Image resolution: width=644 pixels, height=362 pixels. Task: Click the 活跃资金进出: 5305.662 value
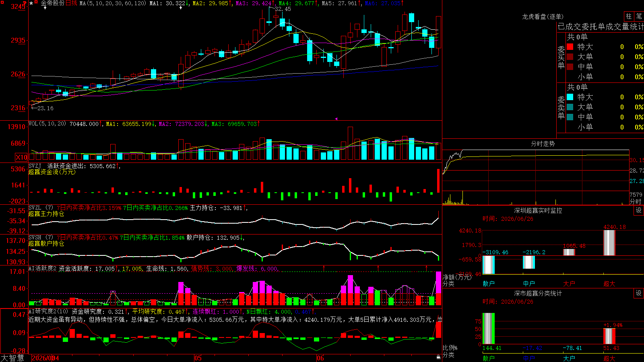(x=84, y=166)
